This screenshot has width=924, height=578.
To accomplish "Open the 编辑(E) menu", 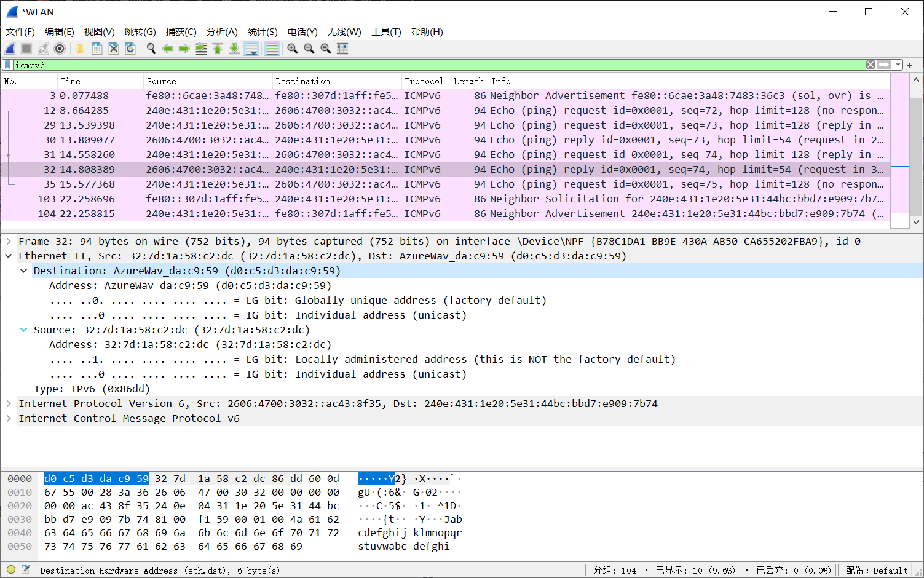I will tap(60, 32).
